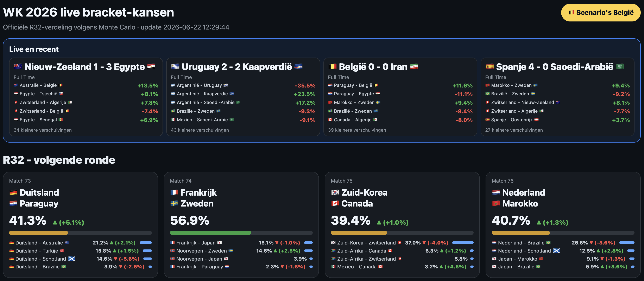
Task: Open the België 0 - 0 Iran header
Action: 373,67
